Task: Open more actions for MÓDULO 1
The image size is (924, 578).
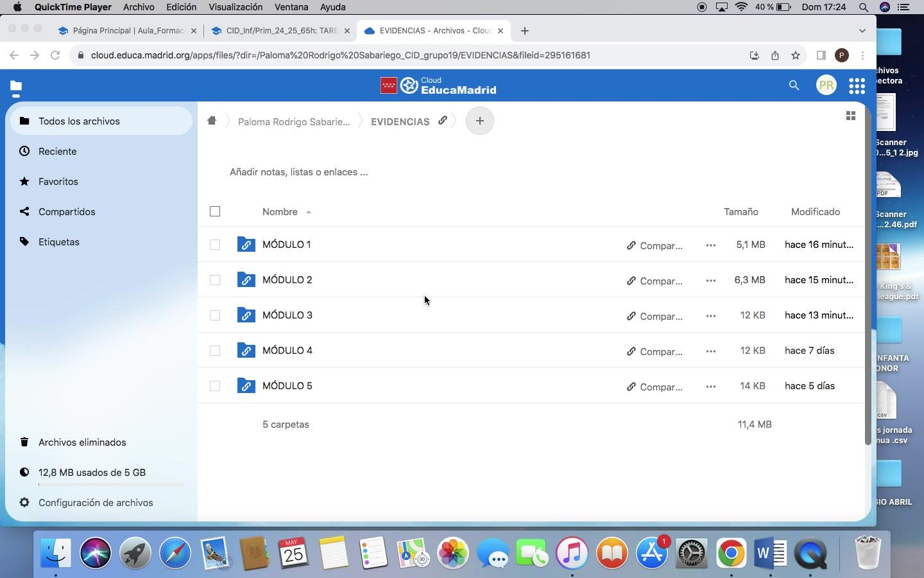Action: click(710, 245)
